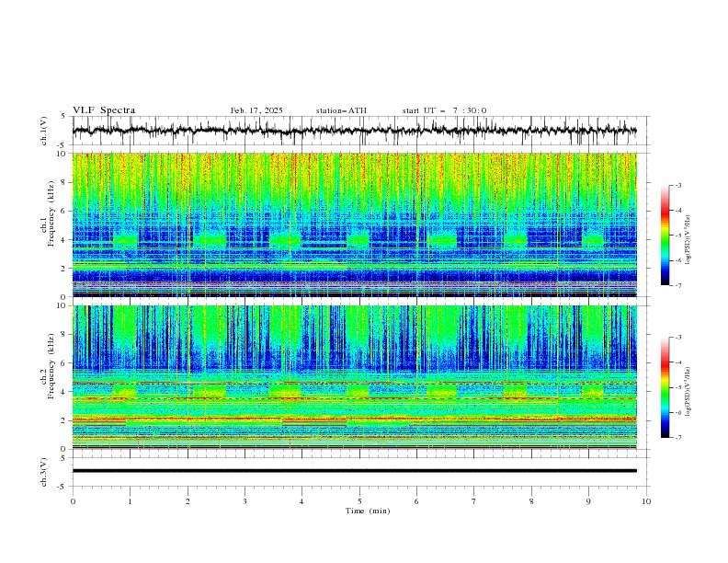Screen dimensions: 728x563
Task: Click the black ch.3 voltage trace
Action: (354, 471)
